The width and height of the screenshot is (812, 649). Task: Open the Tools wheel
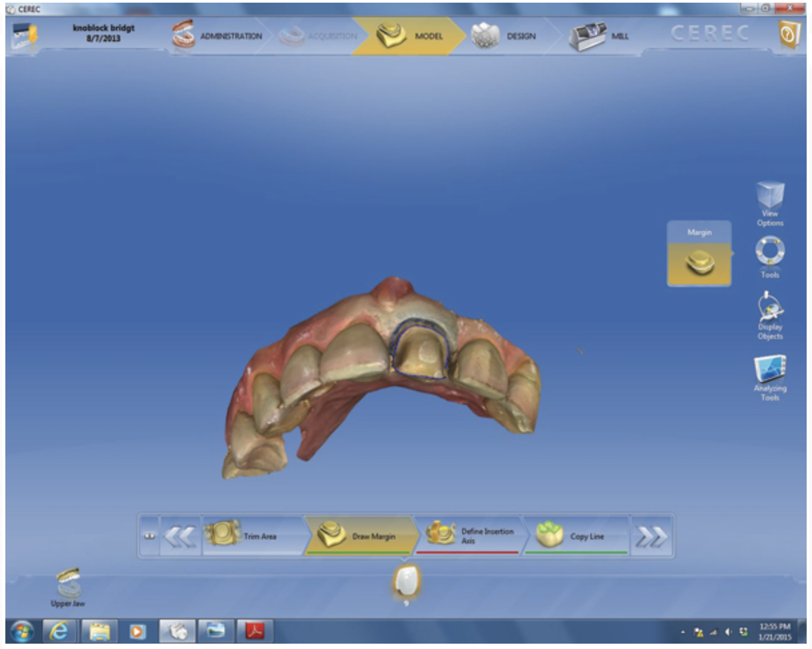tap(769, 256)
